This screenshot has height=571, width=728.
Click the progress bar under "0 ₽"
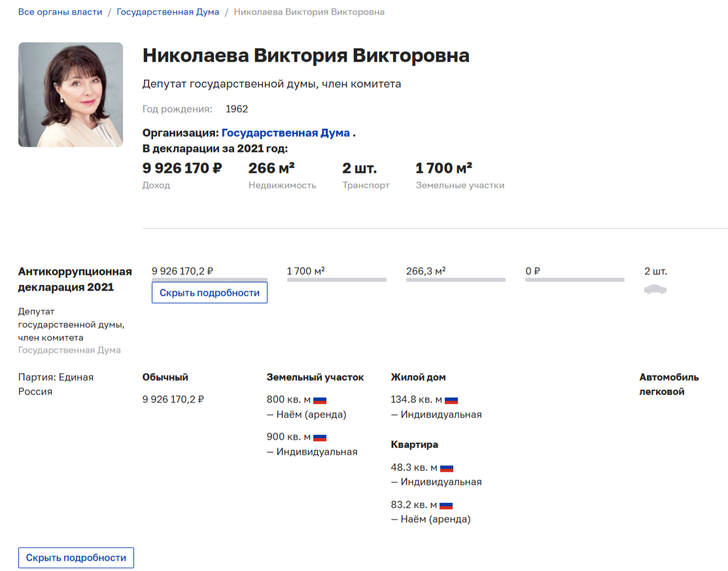coord(575,280)
